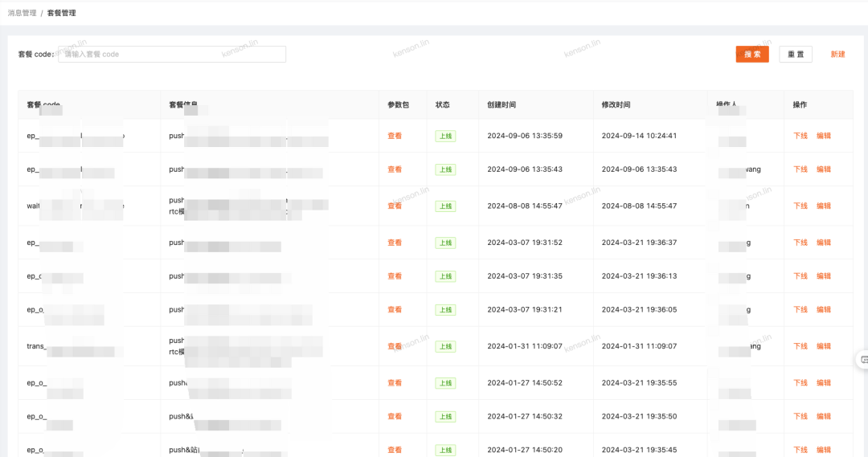
Task: Click creation time 2024-09-06 13:35:43 cell
Action: click(x=525, y=169)
